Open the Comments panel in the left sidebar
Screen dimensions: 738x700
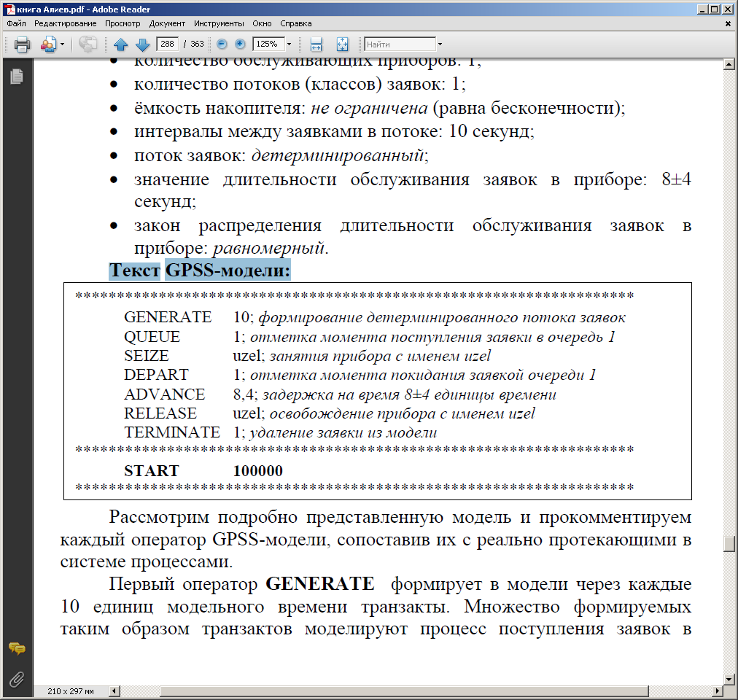17,649
